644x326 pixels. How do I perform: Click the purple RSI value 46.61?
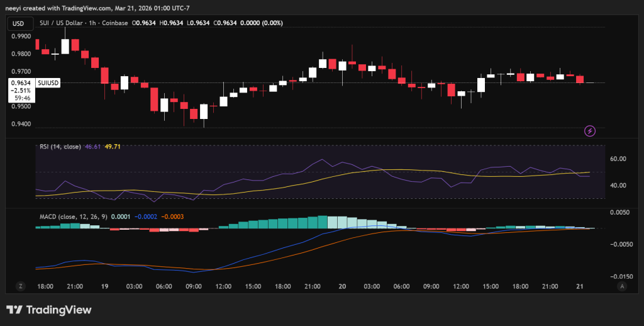(93, 147)
